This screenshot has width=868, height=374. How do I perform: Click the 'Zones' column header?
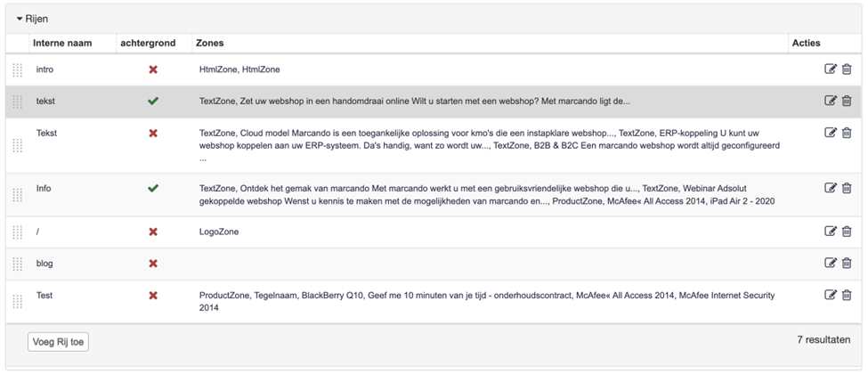210,44
